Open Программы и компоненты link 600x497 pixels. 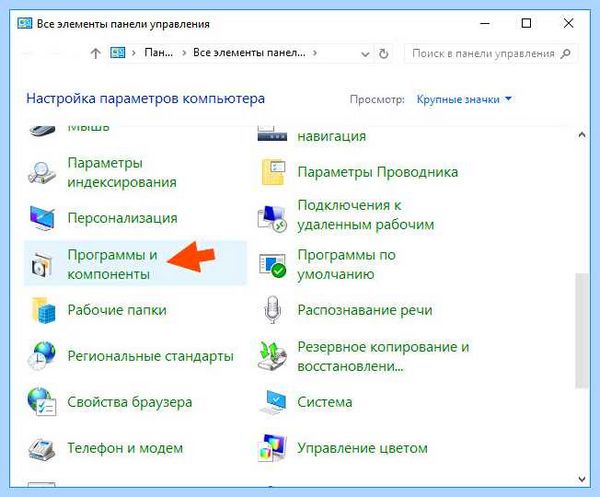pyautogui.click(x=112, y=264)
